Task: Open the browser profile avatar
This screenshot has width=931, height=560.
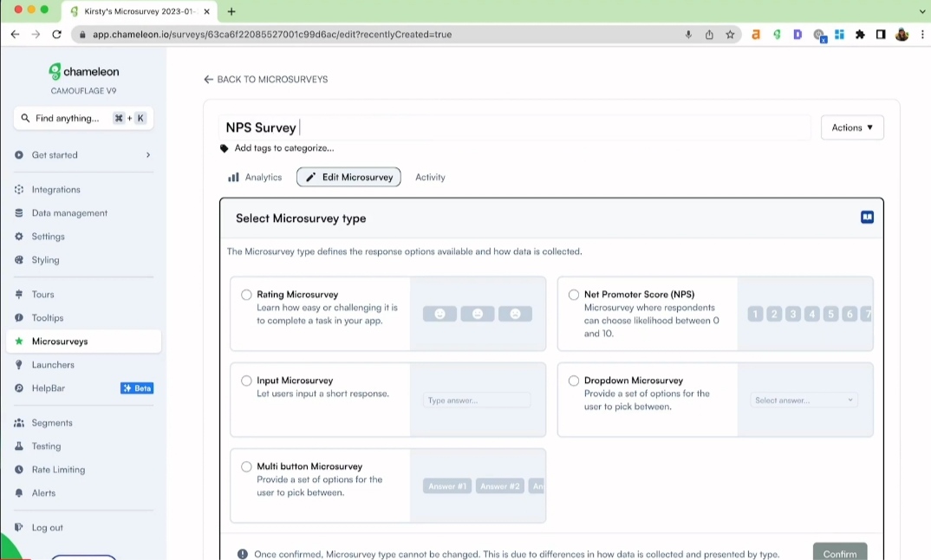Action: 902,35
